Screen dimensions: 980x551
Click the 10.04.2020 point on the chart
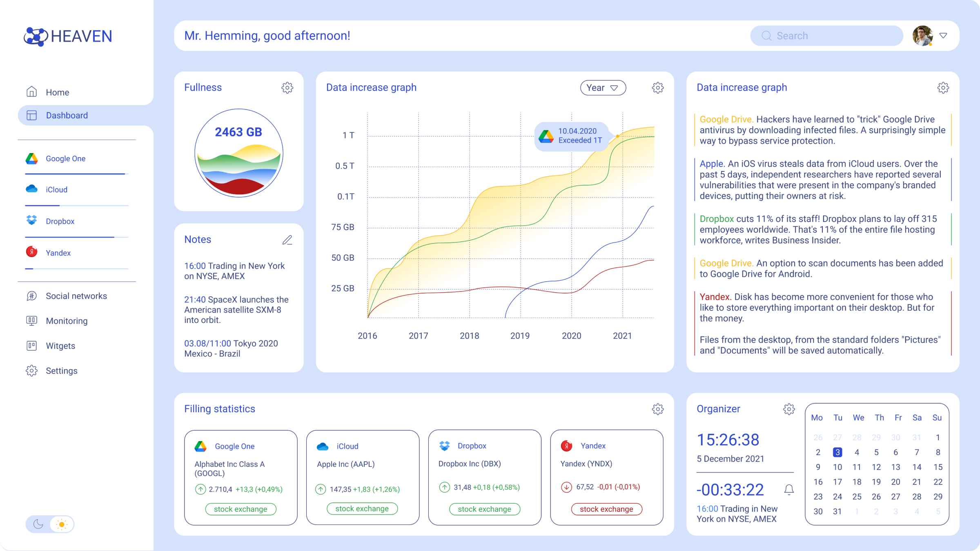[617, 136]
